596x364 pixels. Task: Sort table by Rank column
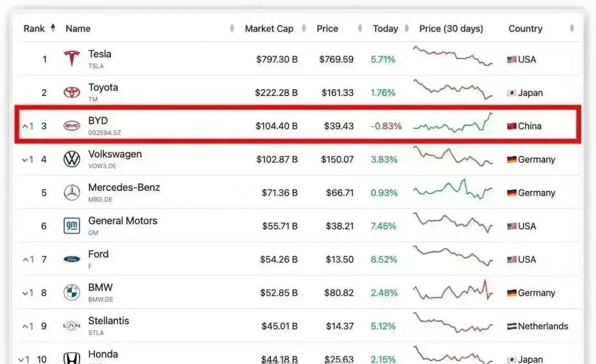34,29
